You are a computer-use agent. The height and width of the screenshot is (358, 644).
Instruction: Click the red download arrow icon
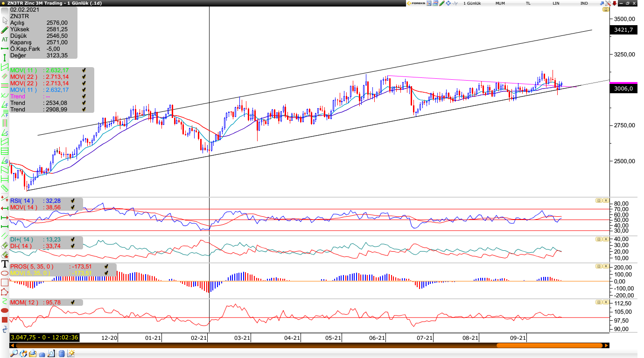tap(615, 3)
